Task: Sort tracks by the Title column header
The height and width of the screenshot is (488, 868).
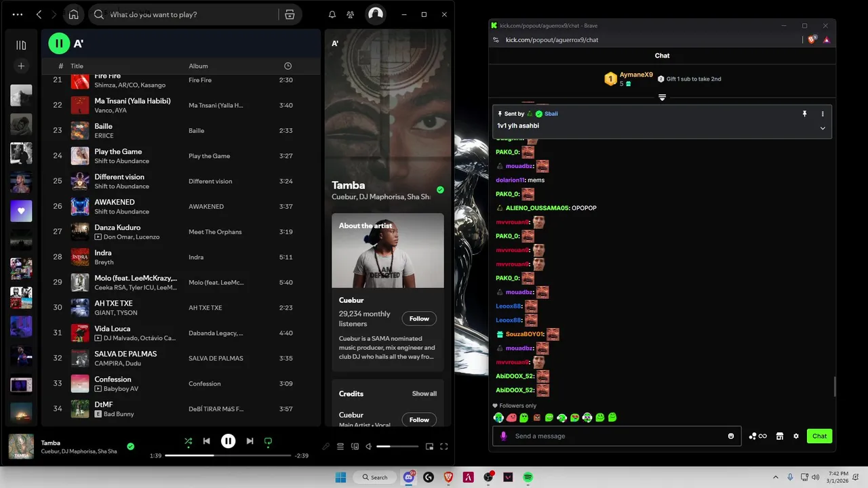Action: [x=77, y=66]
